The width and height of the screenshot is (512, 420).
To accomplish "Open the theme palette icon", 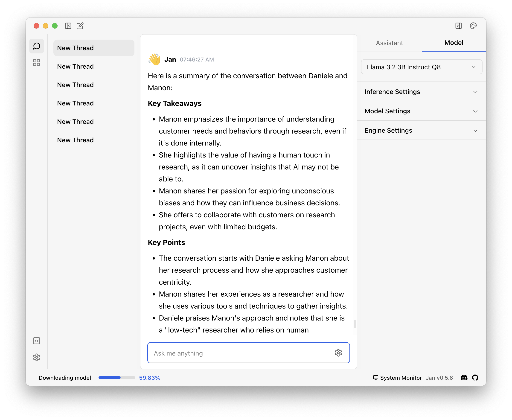I will (x=473, y=26).
